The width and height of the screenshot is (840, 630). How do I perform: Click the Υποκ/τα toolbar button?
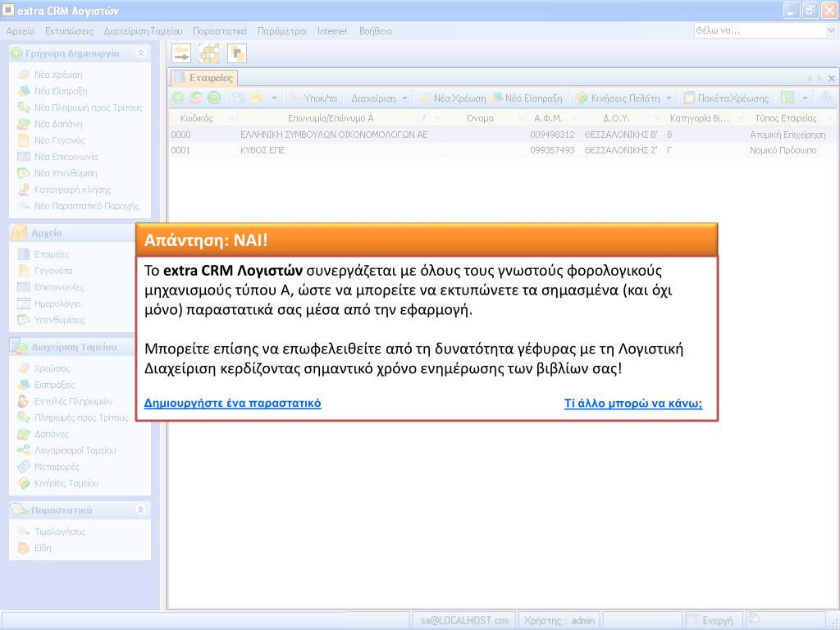point(313,98)
